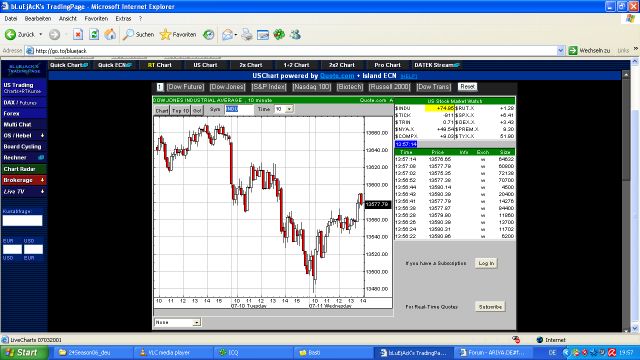Click the IE Back (Zurück) arrow icon
Screen dimensions: 640x360
coord(10,35)
